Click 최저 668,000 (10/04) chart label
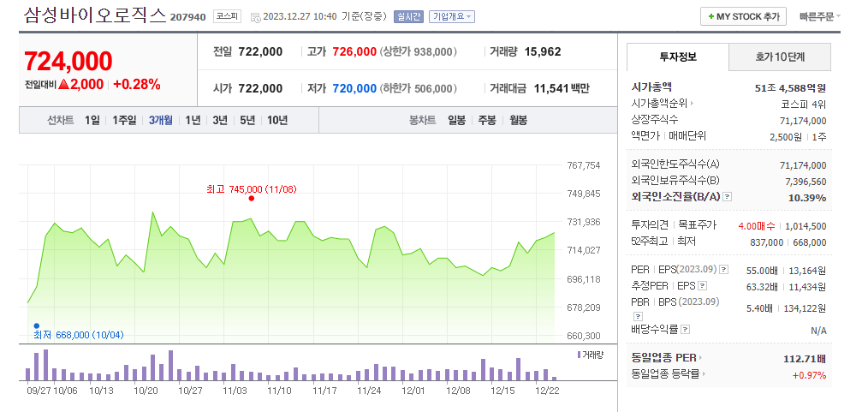The height and width of the screenshot is (412, 868). pos(79,335)
